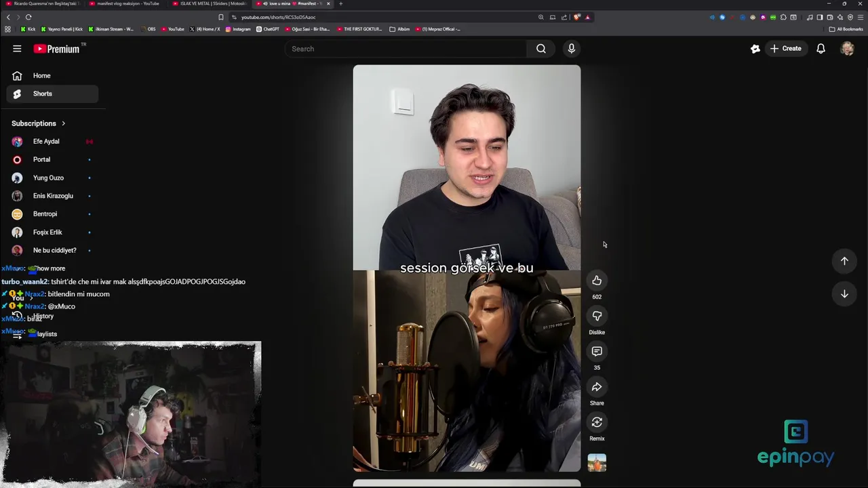Go to Home in the sidebar
Image resolution: width=868 pixels, height=488 pixels.
[52, 76]
